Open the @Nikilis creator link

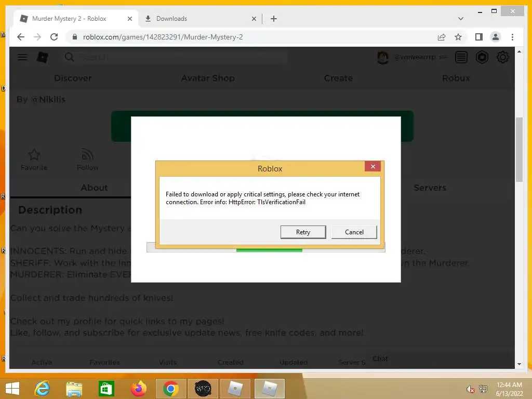(x=48, y=99)
